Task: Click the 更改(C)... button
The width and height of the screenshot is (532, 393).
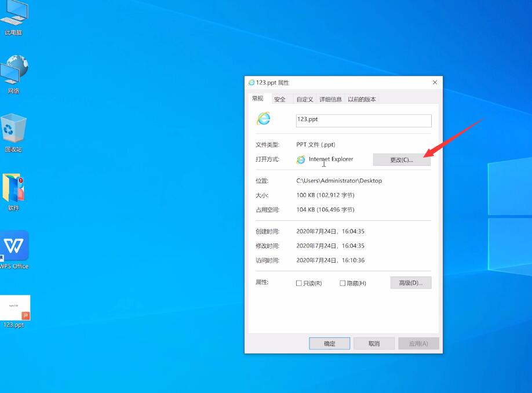Action: tap(402, 160)
